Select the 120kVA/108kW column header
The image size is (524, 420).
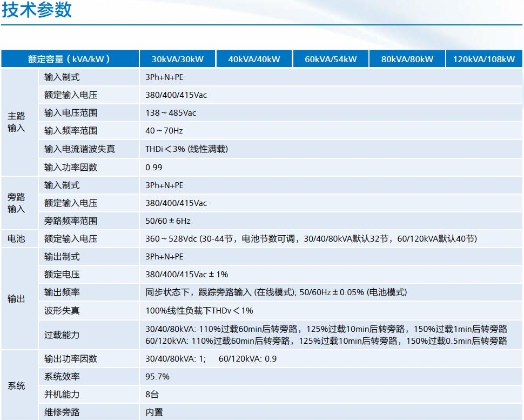(x=484, y=59)
